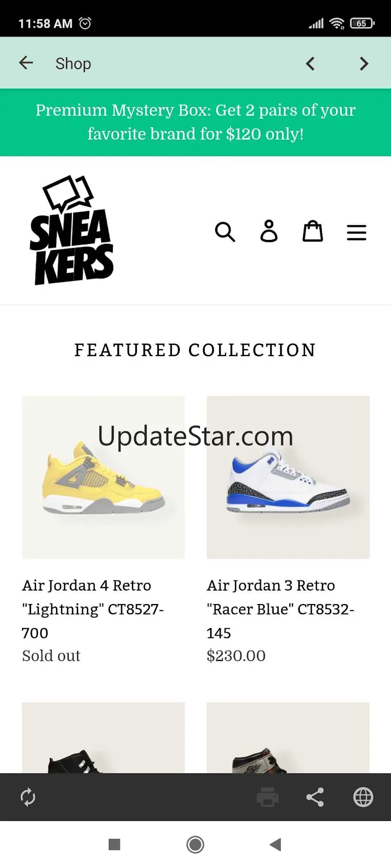Open the account login person icon
Image resolution: width=391 pixels, height=868 pixels.
tap(269, 231)
